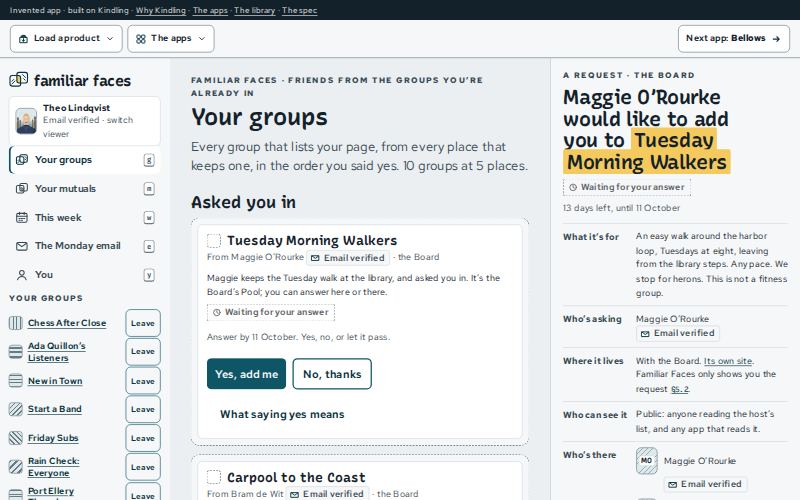Open The apps link in top bar
Image resolution: width=800 pixels, height=500 pixels.
[x=210, y=10]
